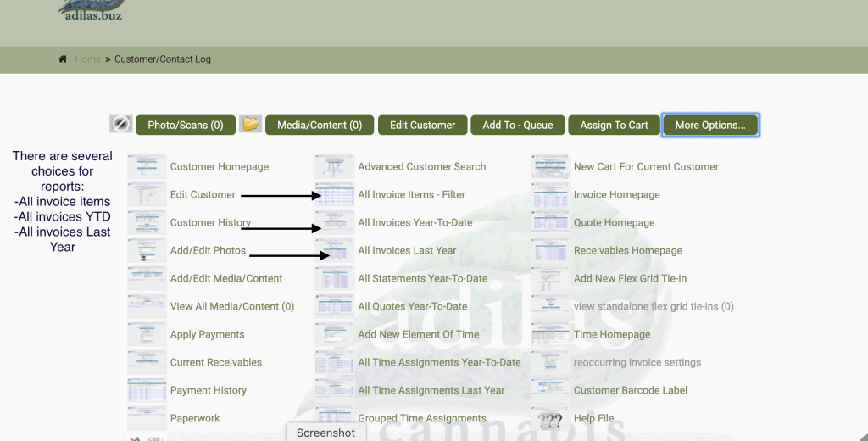
Task: Click thumbnail beside the Edit Customer link
Action: point(147,194)
